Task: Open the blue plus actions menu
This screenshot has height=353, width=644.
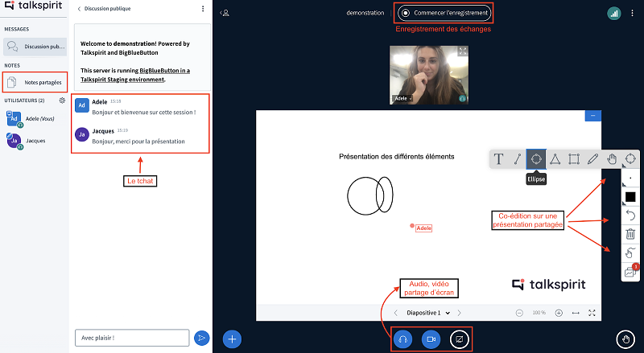Action: [x=232, y=339]
